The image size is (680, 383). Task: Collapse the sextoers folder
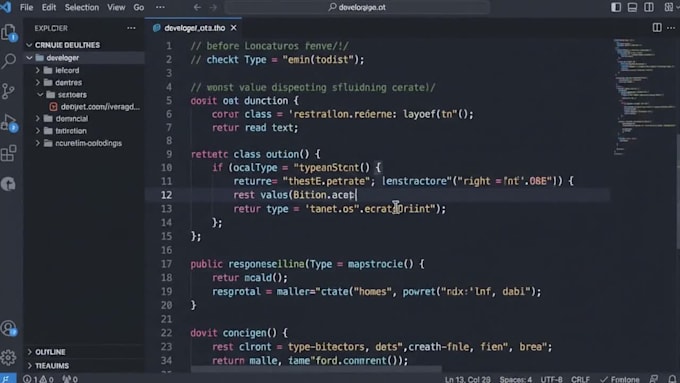click(84, 95)
